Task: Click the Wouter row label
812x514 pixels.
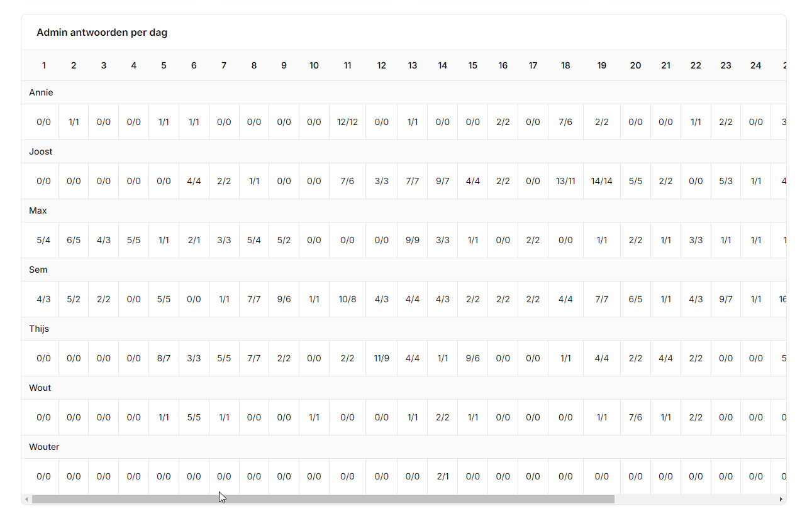Action: [44, 447]
